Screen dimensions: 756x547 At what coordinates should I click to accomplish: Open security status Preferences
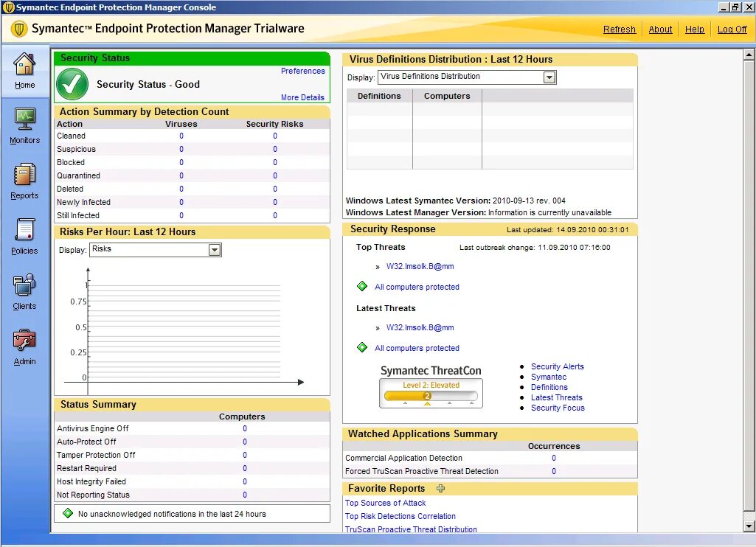[303, 71]
